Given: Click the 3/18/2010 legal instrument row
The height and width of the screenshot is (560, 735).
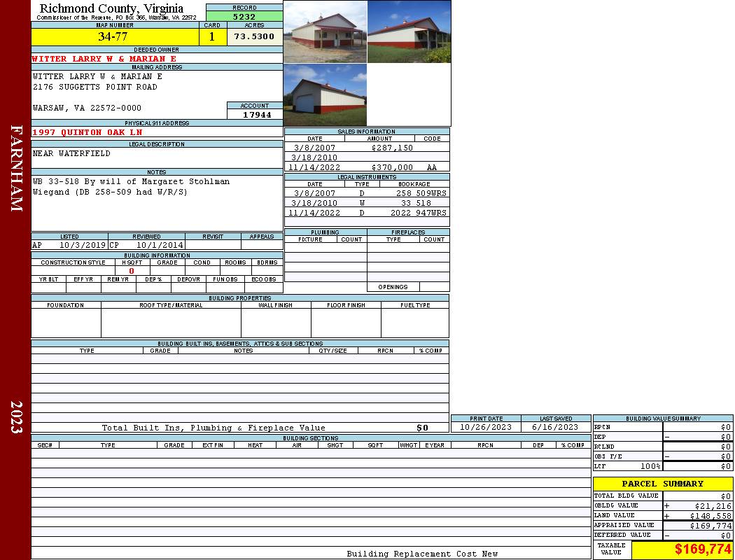Looking at the screenshot, I should (x=366, y=203).
